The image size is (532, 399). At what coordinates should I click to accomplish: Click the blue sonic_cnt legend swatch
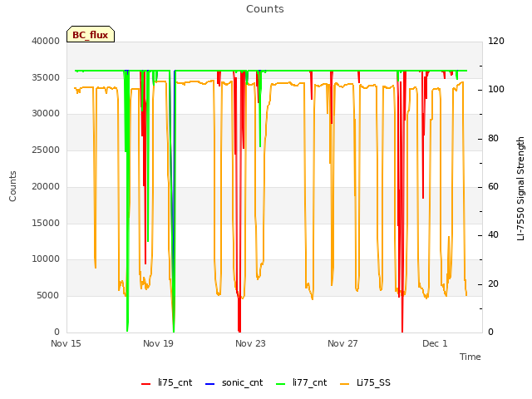tap(210, 384)
